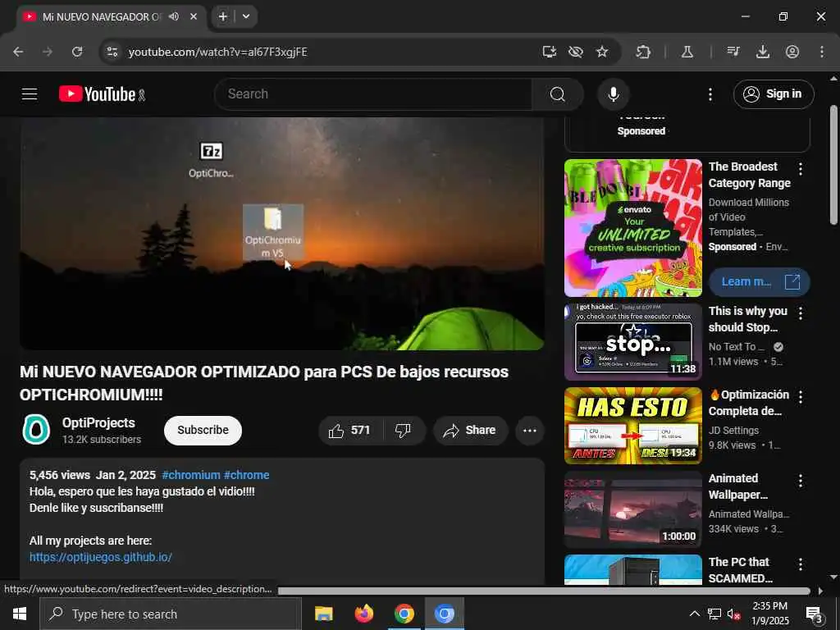Open options for Optimización Completa video
840x630 pixels.
coord(801,397)
